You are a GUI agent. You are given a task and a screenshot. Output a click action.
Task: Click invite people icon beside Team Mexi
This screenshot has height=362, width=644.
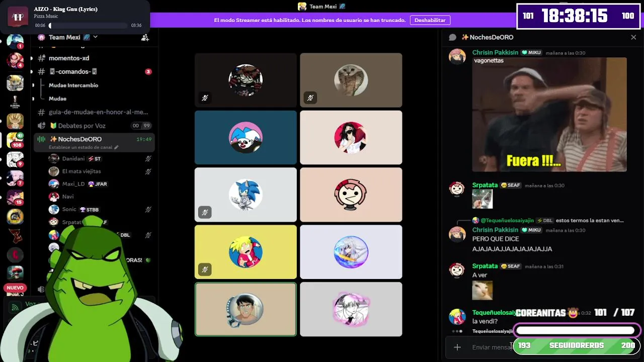[x=145, y=37]
